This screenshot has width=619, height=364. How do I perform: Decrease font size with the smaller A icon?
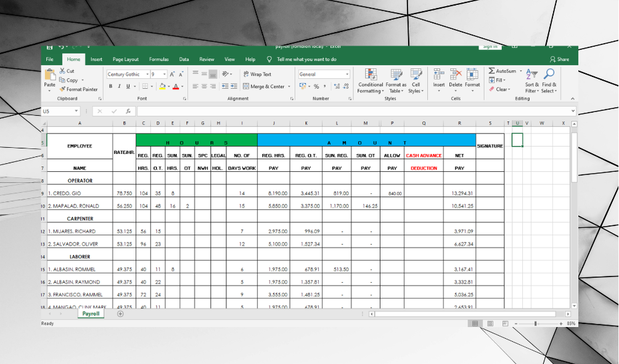point(181,74)
